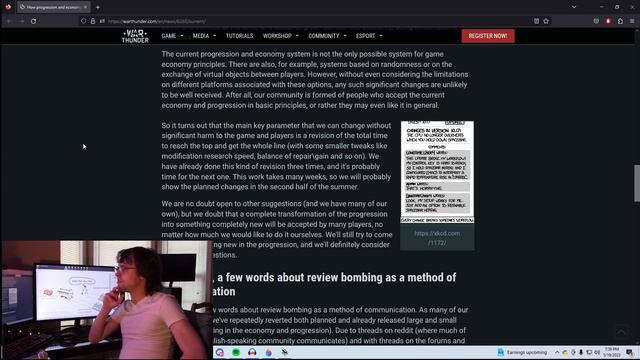Screen dimensions: 640x360
Task: Open the WORKSHOP menu item
Action: 277,36
